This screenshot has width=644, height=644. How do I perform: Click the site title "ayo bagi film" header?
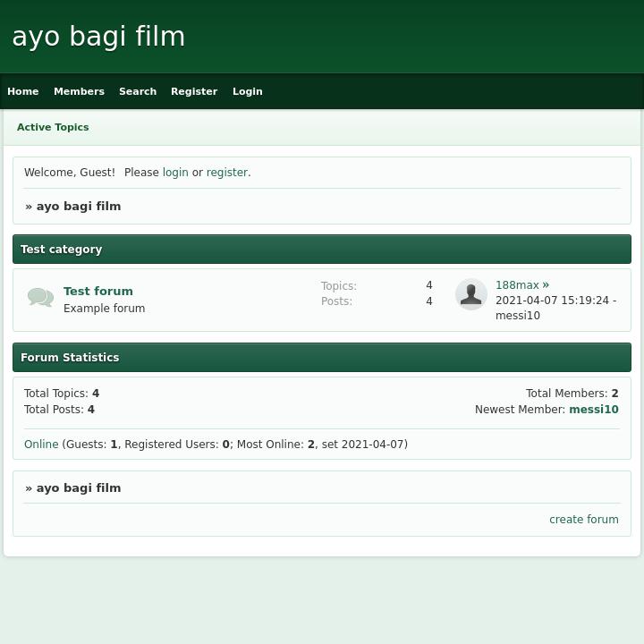pos(98,37)
